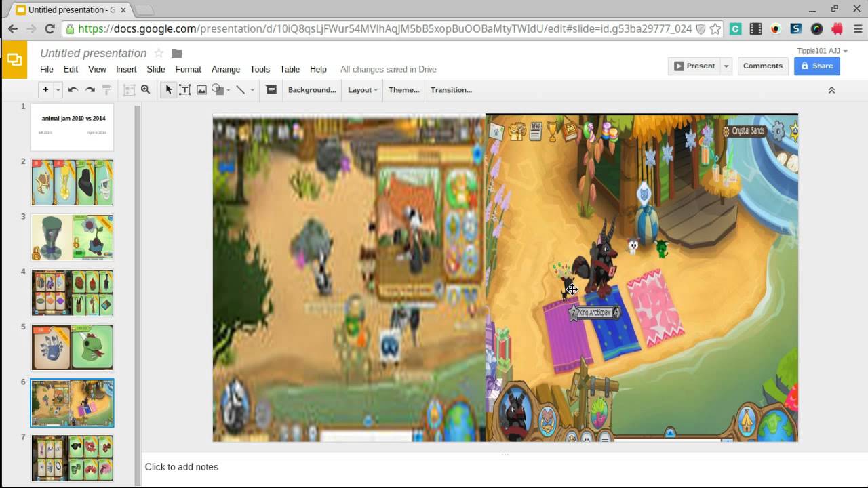Open the Comments button
868x488 pixels.
coord(762,66)
